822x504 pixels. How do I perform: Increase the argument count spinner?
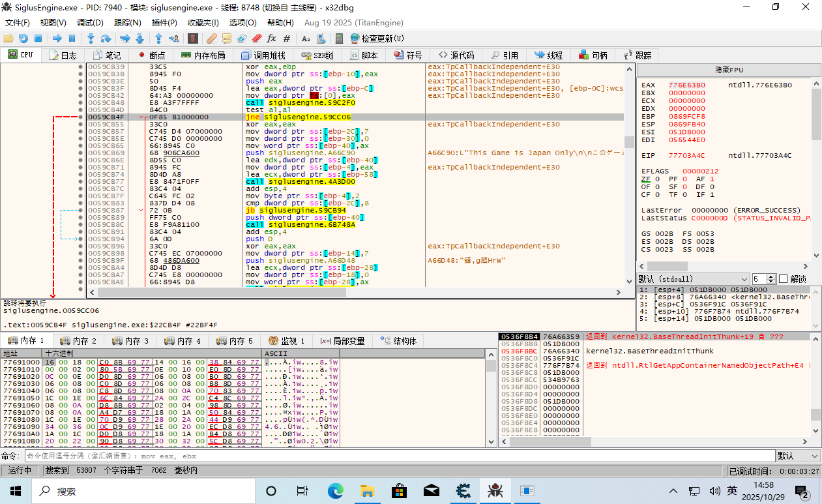[x=771, y=276]
